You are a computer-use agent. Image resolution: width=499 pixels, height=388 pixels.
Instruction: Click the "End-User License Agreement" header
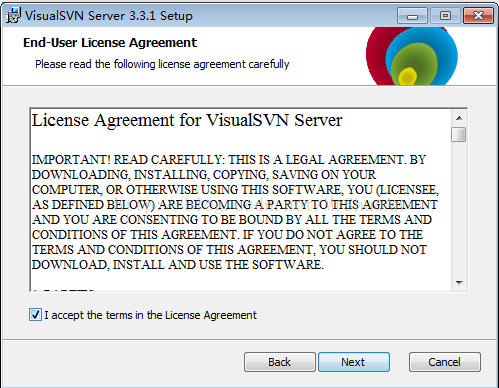(110, 43)
